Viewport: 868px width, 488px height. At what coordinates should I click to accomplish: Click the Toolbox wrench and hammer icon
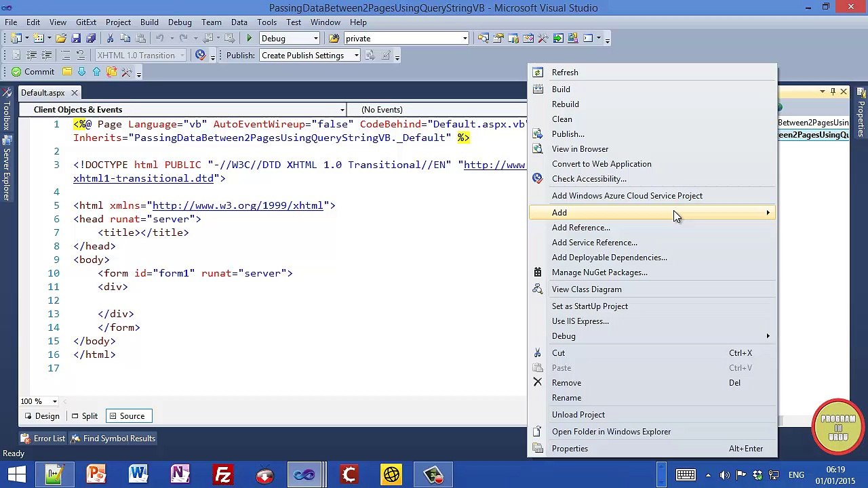tap(542, 39)
